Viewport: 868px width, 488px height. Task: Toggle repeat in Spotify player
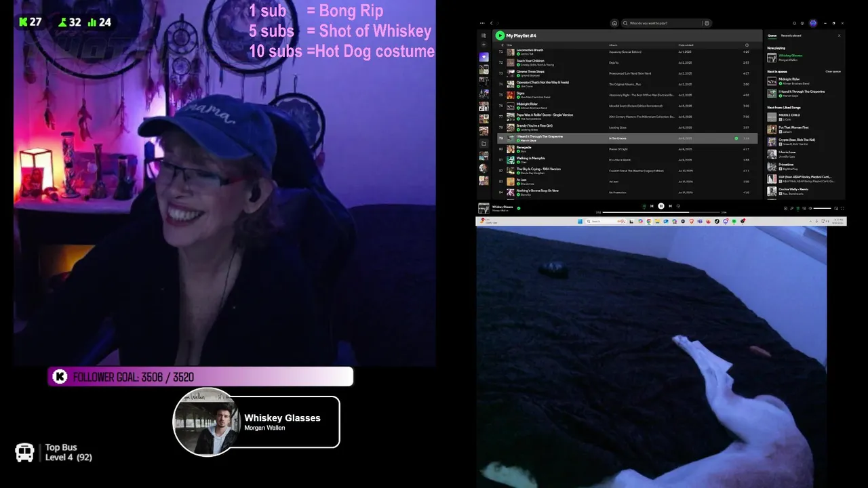point(678,206)
